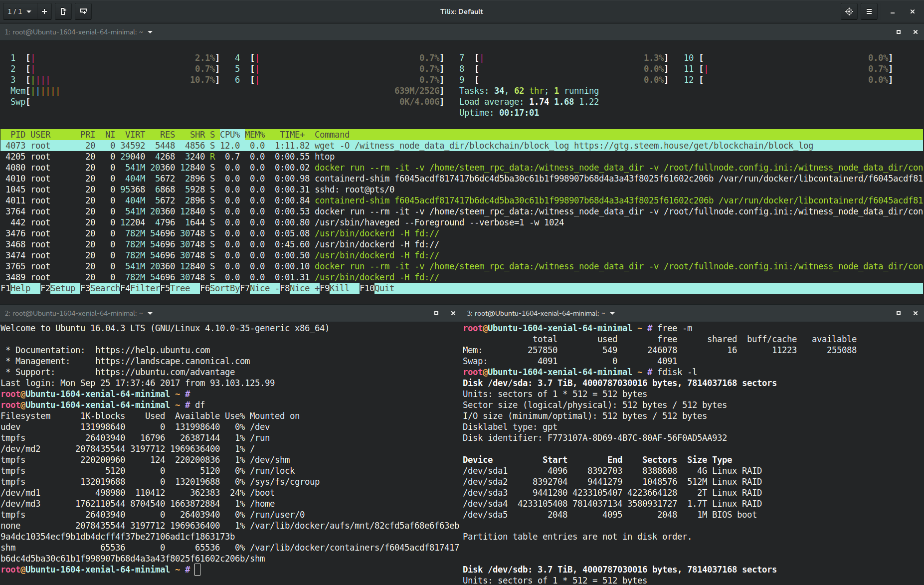
Task: Click htop F6 SortBy
Action: click(x=220, y=288)
